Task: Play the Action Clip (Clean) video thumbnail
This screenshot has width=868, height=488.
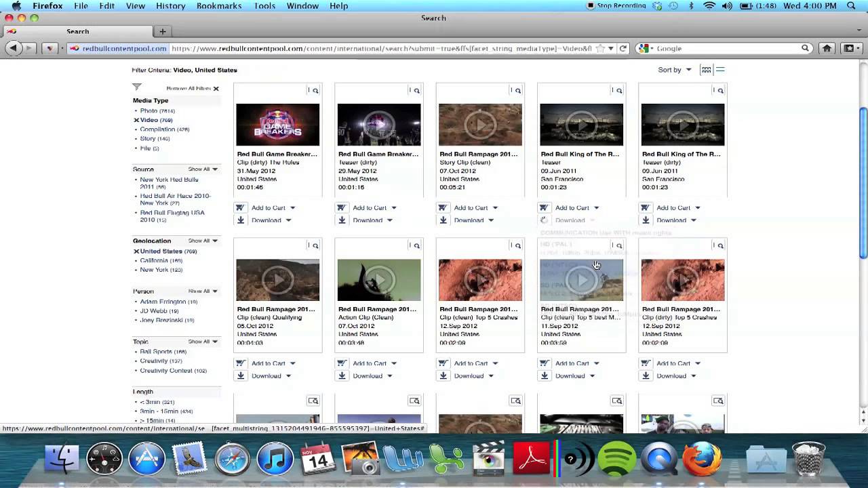Action: pos(378,280)
